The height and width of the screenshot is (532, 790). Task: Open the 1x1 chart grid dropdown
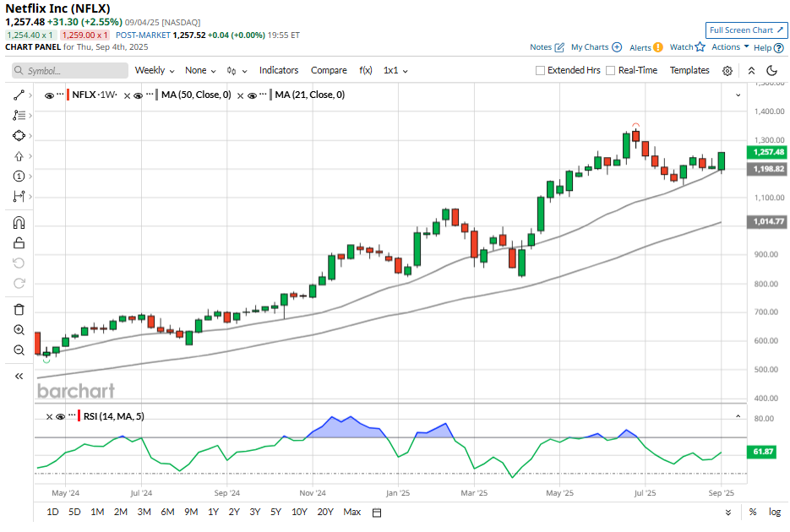(395, 70)
